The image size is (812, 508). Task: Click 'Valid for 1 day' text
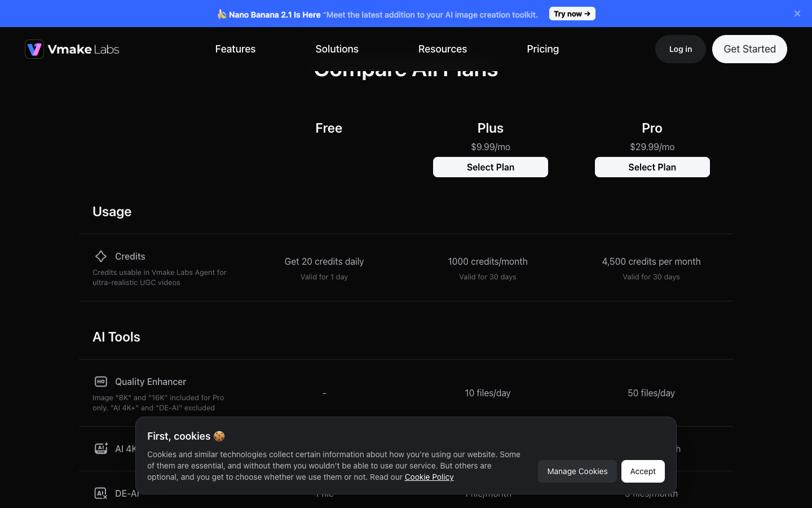coord(324,277)
